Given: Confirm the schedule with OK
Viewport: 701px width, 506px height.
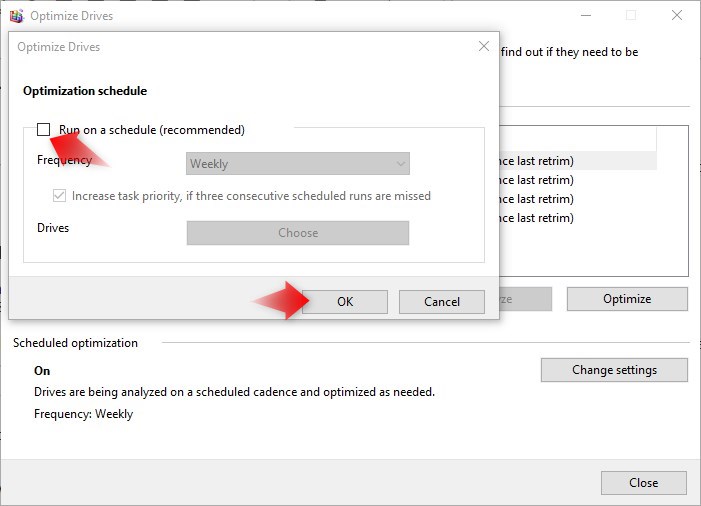Looking at the screenshot, I should [x=345, y=301].
